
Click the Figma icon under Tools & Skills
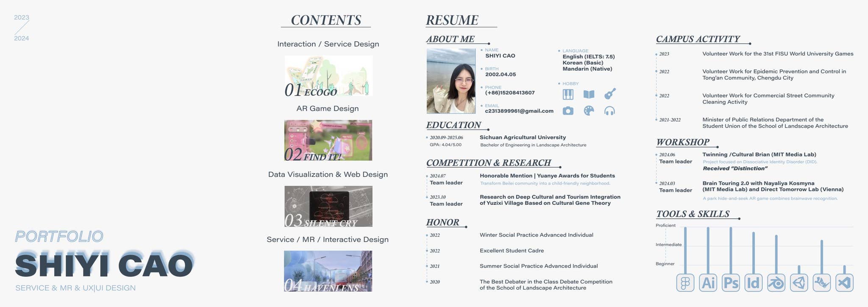point(685,283)
